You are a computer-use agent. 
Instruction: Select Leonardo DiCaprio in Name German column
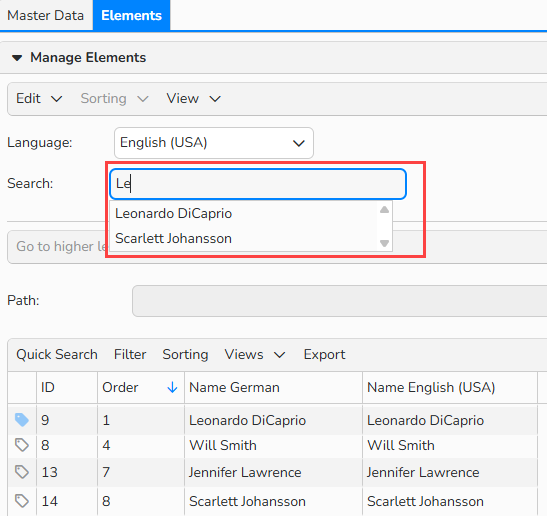click(x=247, y=420)
